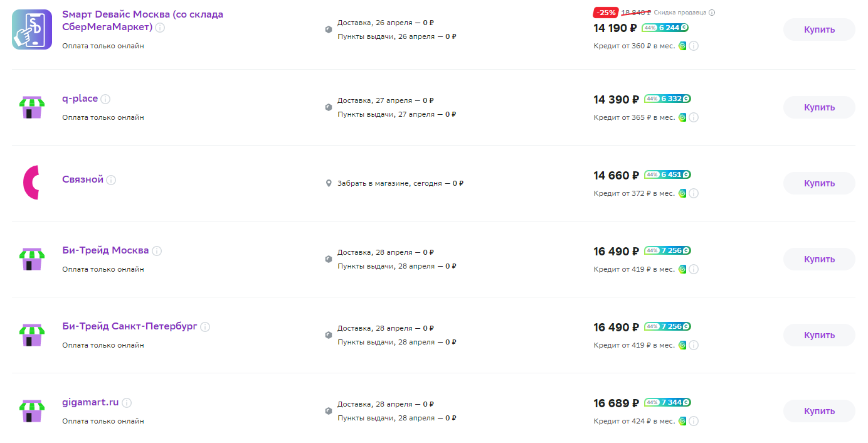Open gigamart.ru seller link
868x443 pixels.
[x=90, y=402]
